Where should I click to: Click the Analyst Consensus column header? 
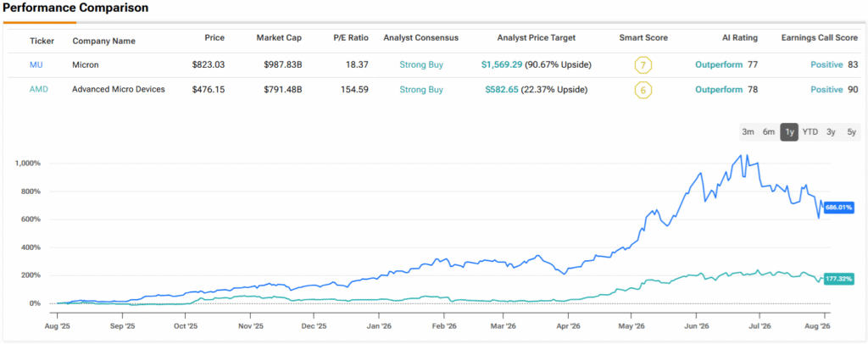coord(420,38)
